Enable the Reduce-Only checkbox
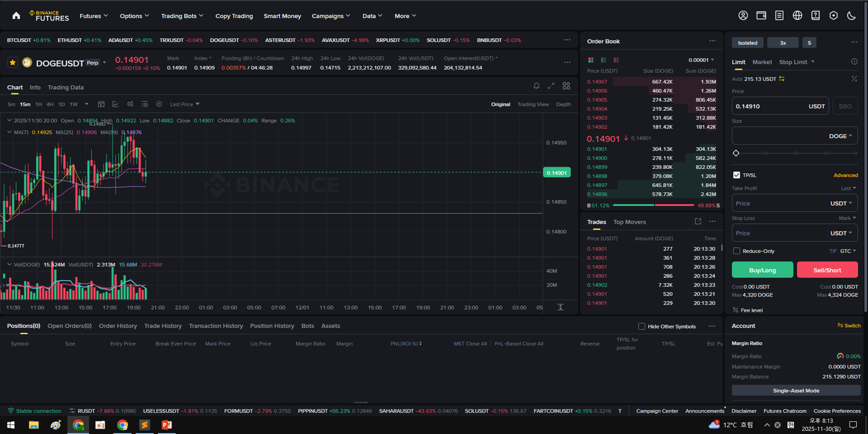 (737, 251)
